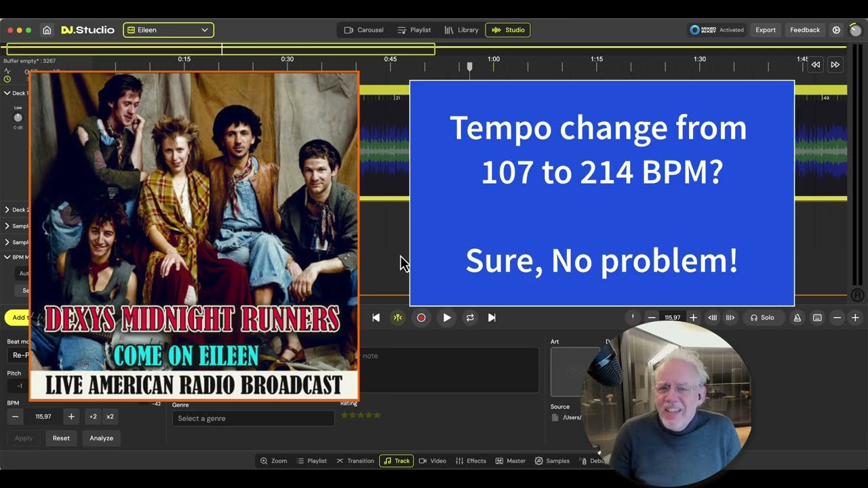Collapse the Deck 1 section

coord(7,93)
